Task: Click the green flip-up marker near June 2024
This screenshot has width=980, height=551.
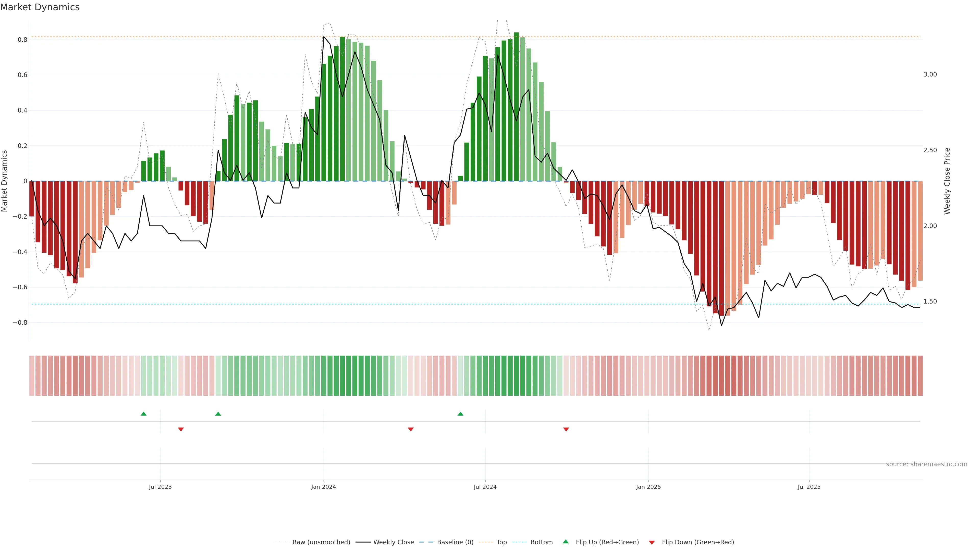Action: 460,414
